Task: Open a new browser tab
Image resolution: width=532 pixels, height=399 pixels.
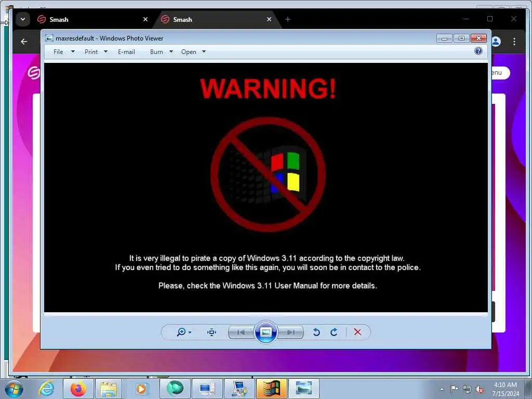Action: 288,19
